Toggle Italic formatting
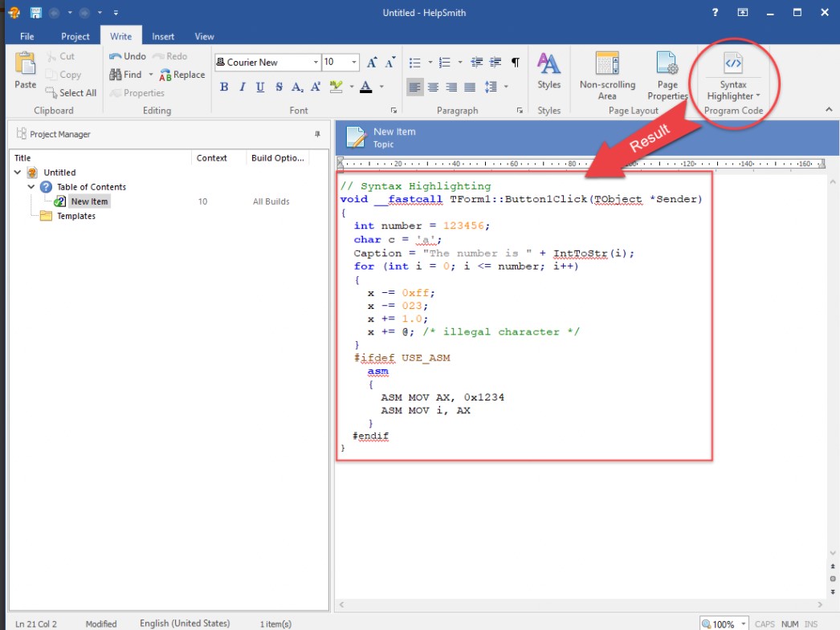Image resolution: width=840 pixels, height=630 pixels. pyautogui.click(x=243, y=87)
